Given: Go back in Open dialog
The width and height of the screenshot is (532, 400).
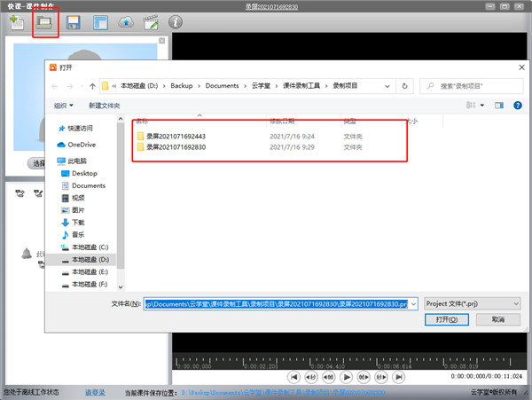Looking at the screenshot, I should pos(55,86).
